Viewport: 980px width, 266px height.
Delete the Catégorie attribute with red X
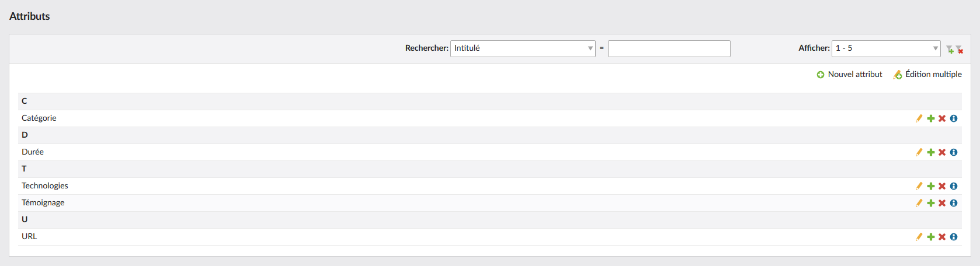coord(942,118)
